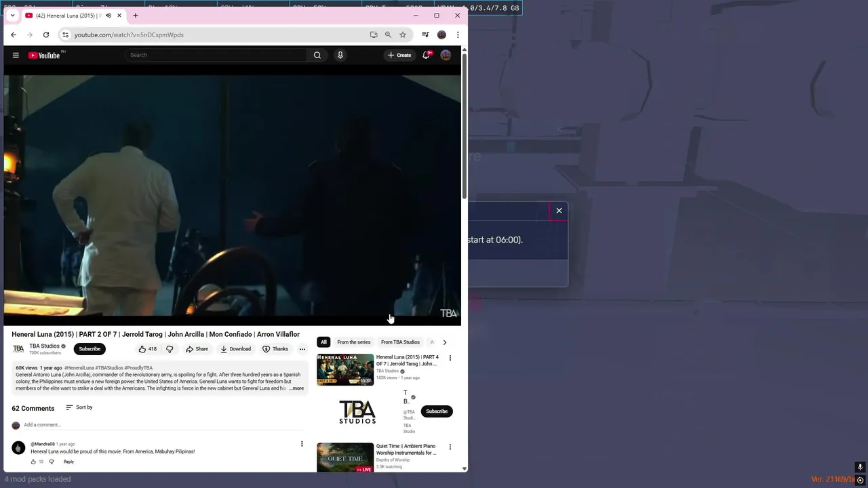868x488 pixels.
Task: Open the YouTube account avatar menu
Action: pos(446,55)
